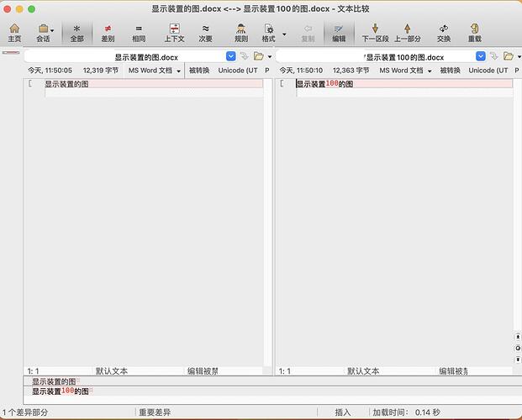Open right pane browse folder icon
The image size is (522, 420).
[509, 56]
